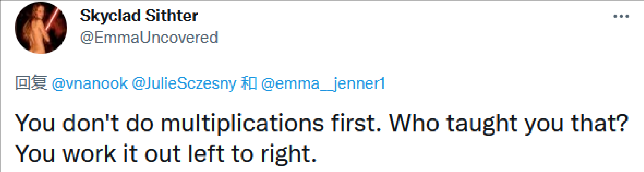Visit the @JulieSczesny mentioned profile
The height and width of the screenshot is (172, 644).
184,83
